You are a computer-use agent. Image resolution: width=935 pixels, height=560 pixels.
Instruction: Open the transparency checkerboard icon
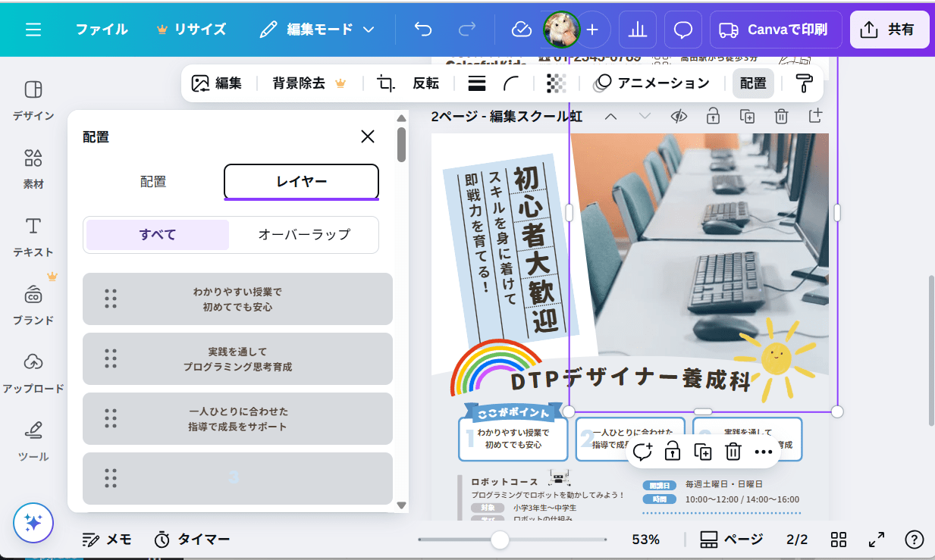point(556,83)
